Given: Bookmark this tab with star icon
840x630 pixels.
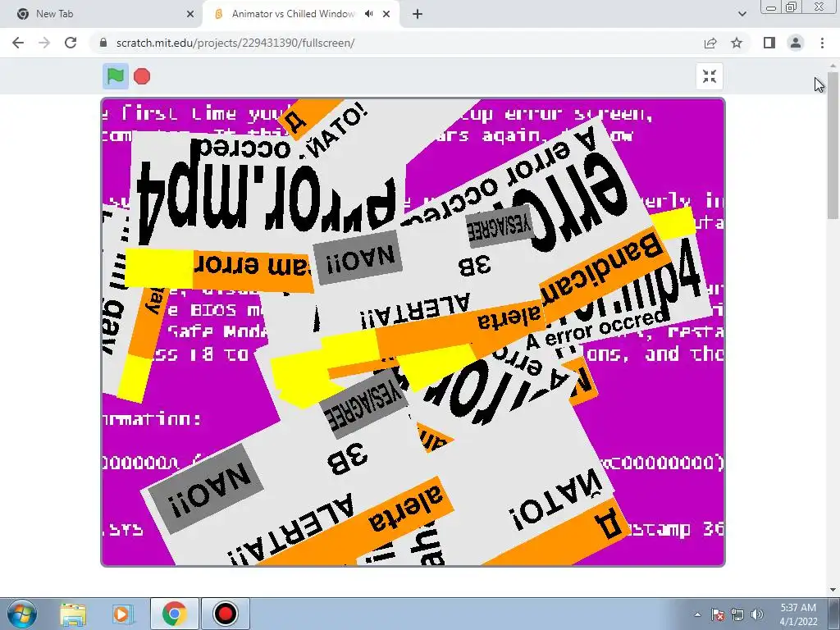Looking at the screenshot, I should click(x=737, y=43).
